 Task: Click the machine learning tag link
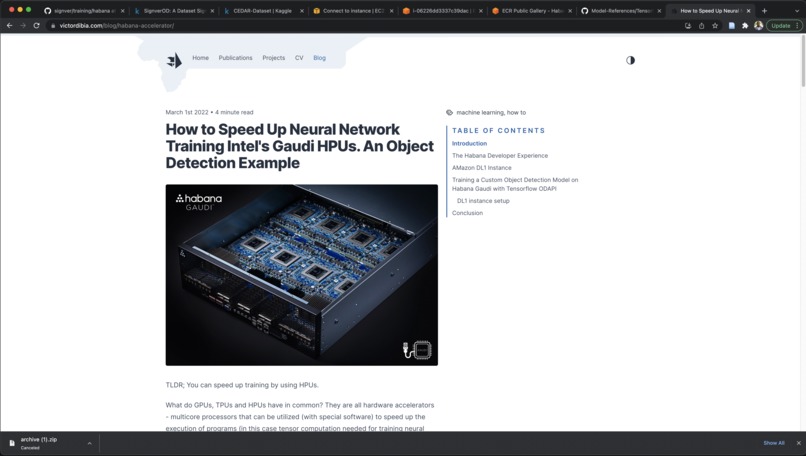point(480,112)
